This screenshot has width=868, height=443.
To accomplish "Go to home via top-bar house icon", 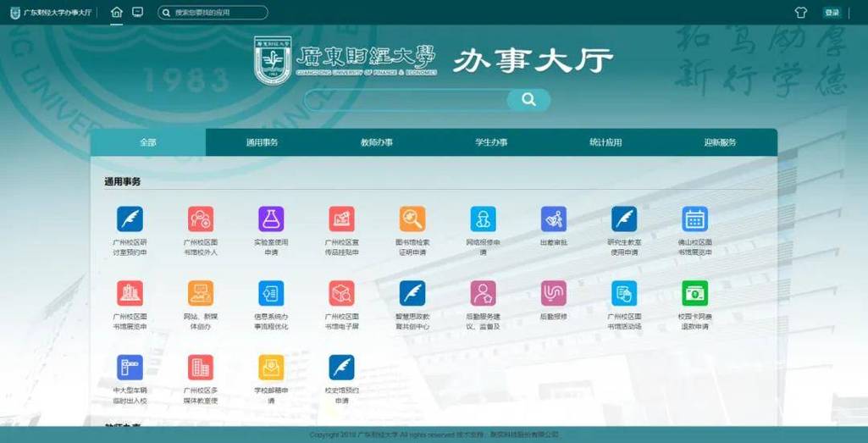I will 116,12.
